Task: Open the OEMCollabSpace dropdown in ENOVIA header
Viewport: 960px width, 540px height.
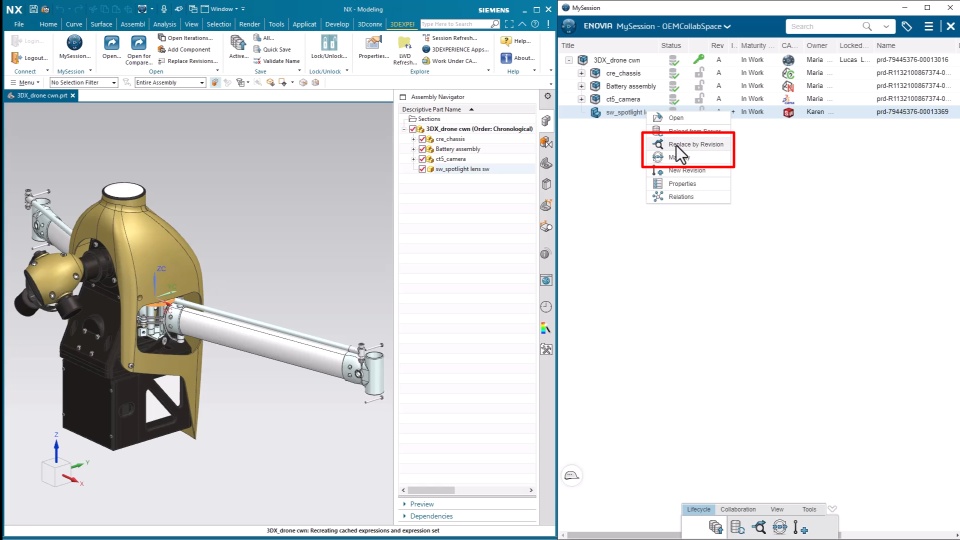Action: point(727,26)
